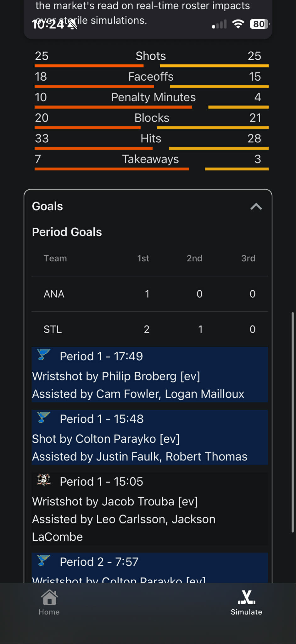The width and height of the screenshot is (296, 644).
Task: Open the Simulate tab icon
Action: [x=246, y=597]
